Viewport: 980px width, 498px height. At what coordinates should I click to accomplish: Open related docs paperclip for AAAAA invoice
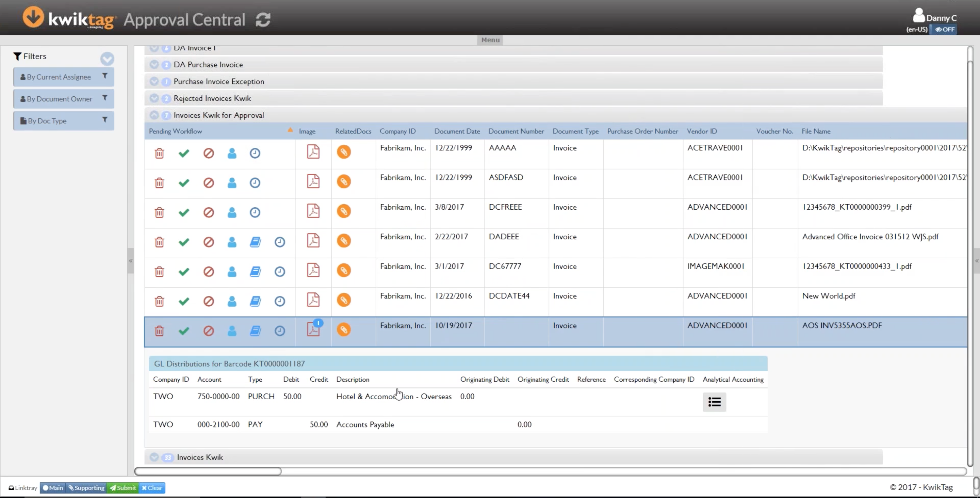click(344, 152)
